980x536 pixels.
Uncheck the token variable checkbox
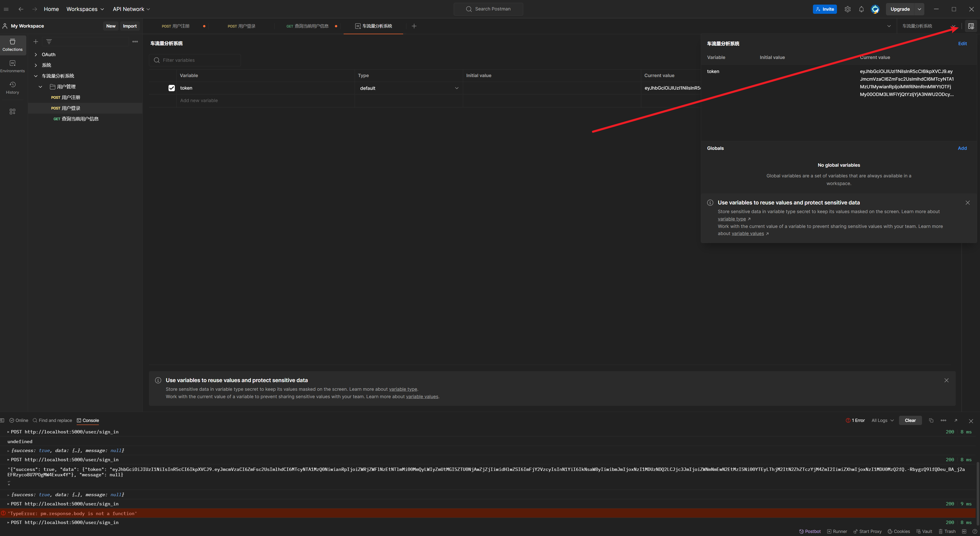click(x=172, y=88)
